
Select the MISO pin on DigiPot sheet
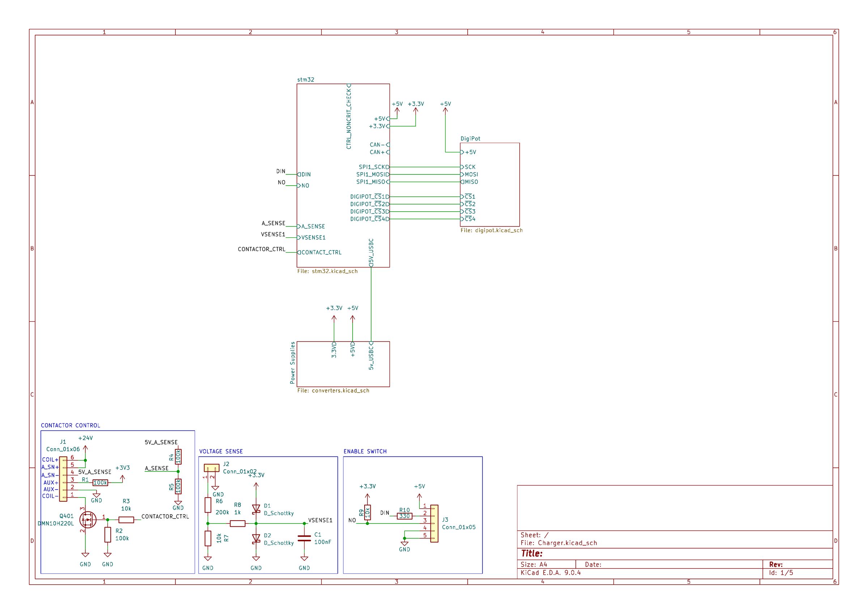[x=469, y=182]
